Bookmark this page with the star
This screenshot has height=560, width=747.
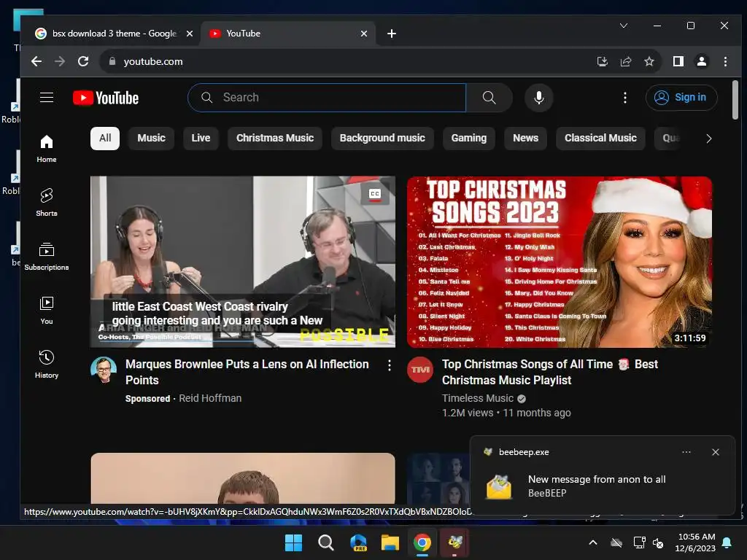point(649,61)
